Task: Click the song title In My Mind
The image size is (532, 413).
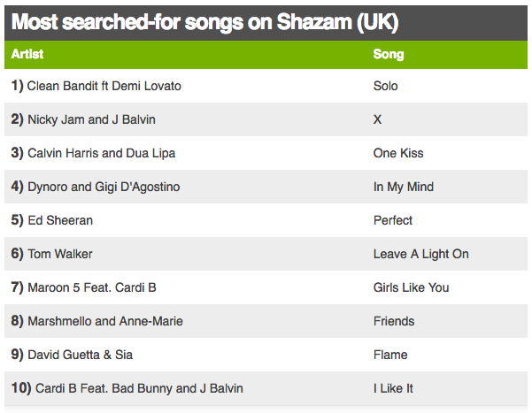Action: point(404,187)
